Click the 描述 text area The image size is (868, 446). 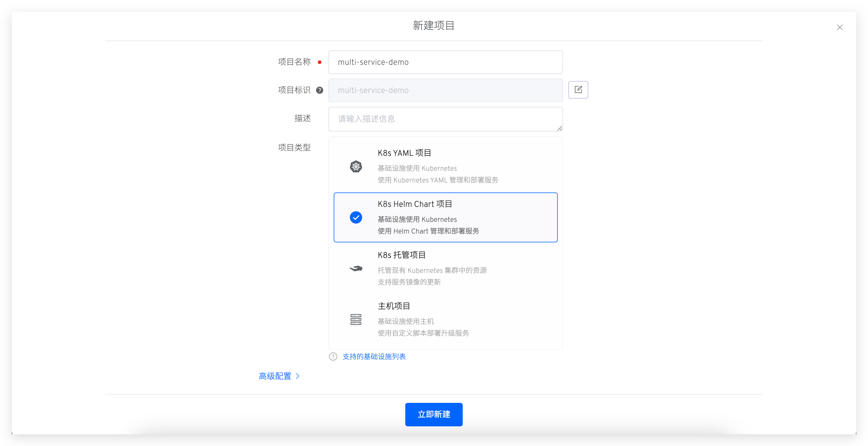tap(445, 119)
